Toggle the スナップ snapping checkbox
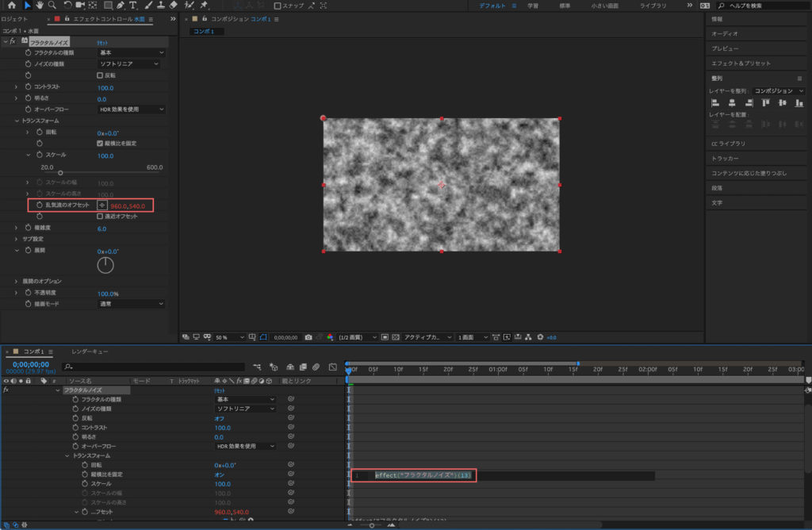 coord(278,6)
